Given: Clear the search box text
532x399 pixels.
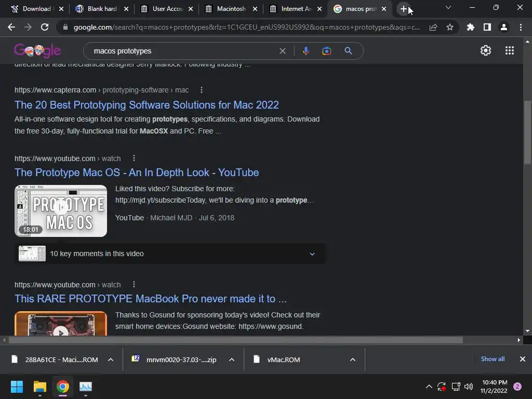Looking at the screenshot, I should pos(282,51).
